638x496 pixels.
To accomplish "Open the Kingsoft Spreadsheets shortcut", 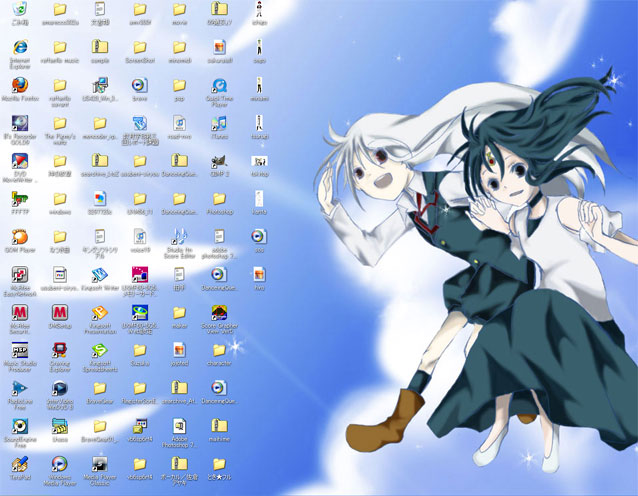I will [x=100, y=350].
